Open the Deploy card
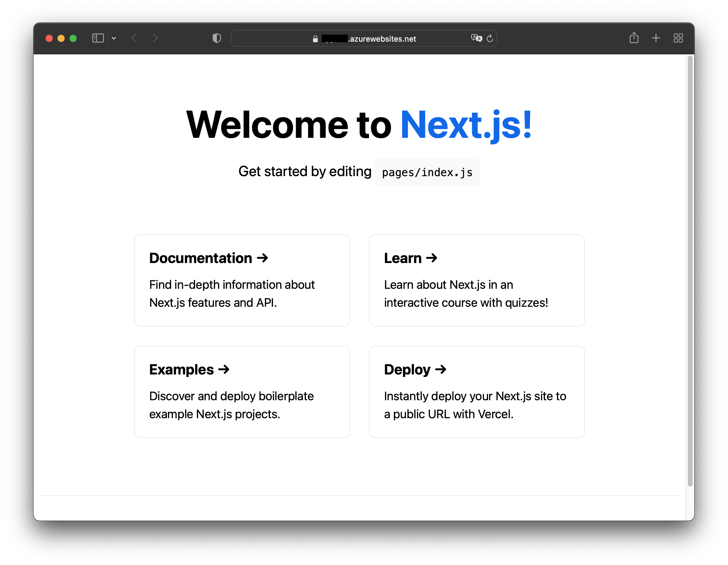The image size is (728, 565). click(476, 391)
